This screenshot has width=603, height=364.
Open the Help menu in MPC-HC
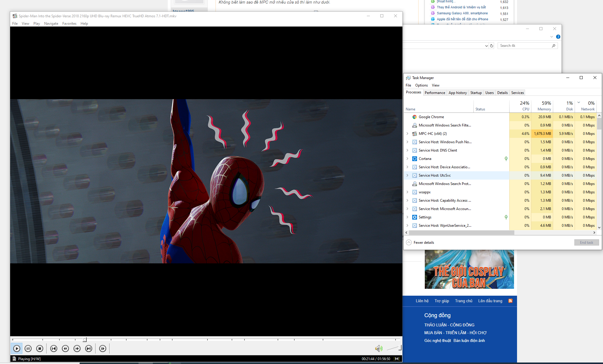tap(84, 24)
